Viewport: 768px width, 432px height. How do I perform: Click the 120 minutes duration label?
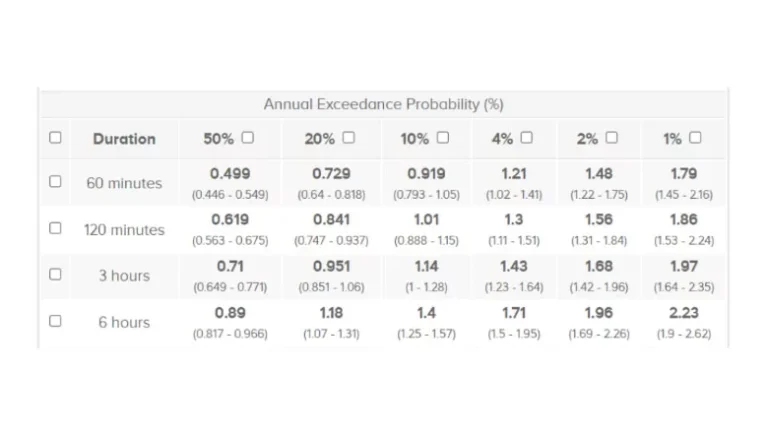coord(124,230)
